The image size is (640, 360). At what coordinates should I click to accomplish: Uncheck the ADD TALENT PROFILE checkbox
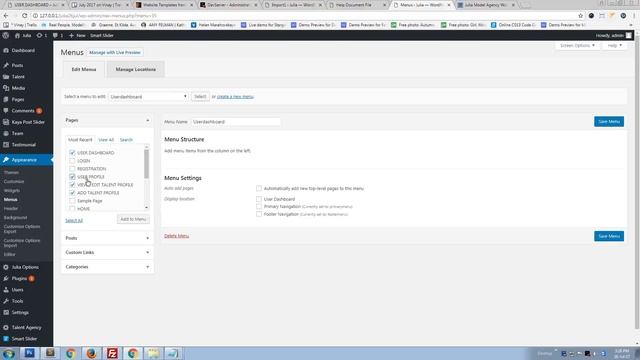[x=72, y=193]
